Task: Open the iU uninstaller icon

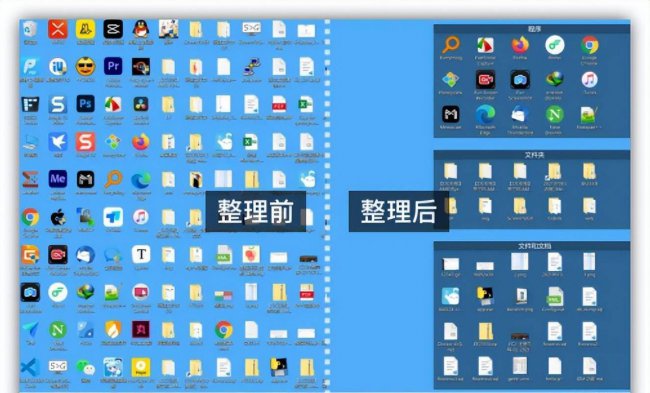Action: tap(58, 67)
